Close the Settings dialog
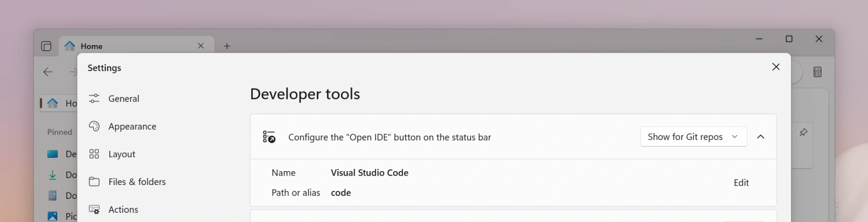The height and width of the screenshot is (222, 868). [776, 67]
